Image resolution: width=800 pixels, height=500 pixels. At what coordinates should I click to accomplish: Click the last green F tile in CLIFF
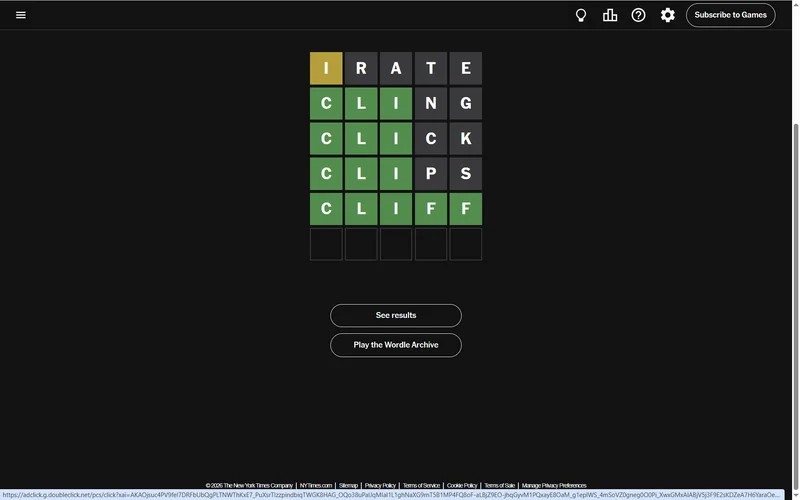[x=466, y=209]
